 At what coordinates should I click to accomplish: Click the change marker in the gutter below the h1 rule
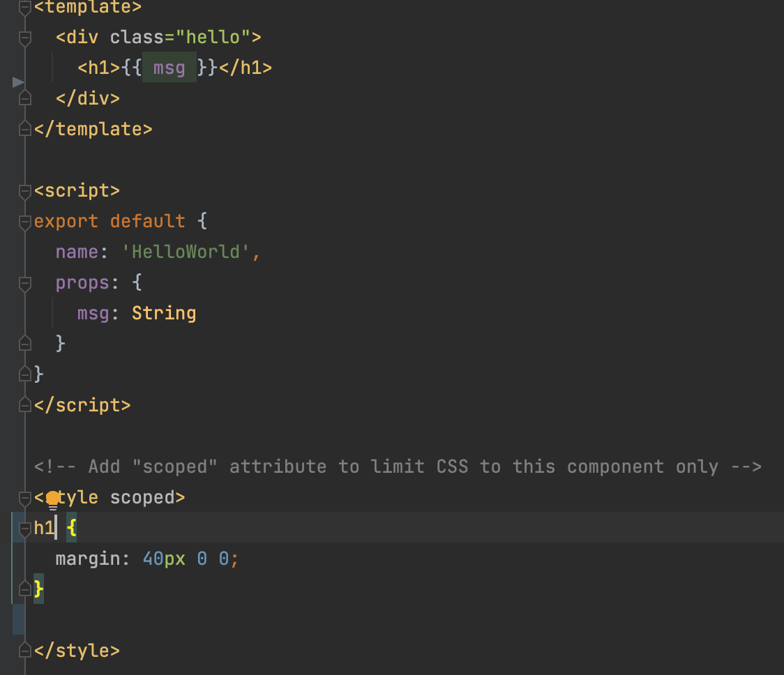pyautogui.click(x=19, y=619)
